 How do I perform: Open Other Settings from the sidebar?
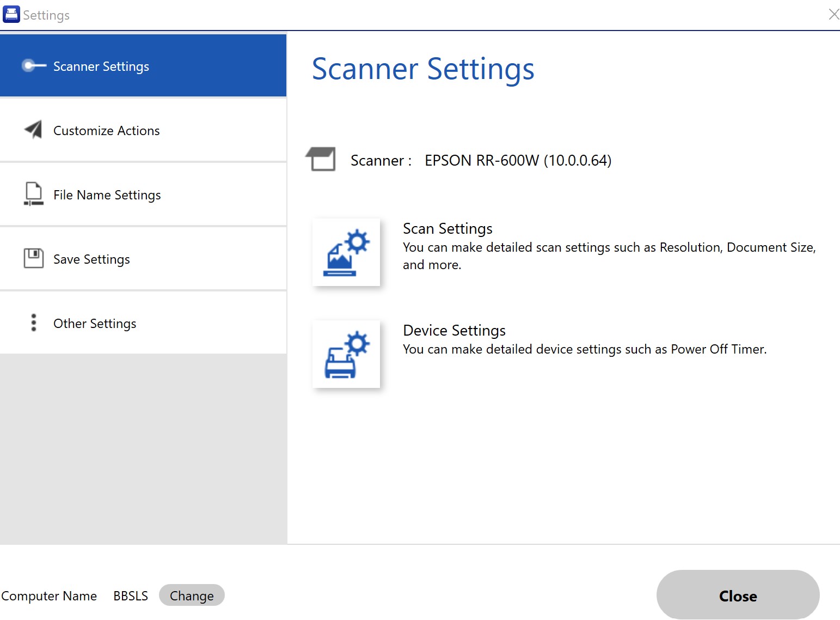pyautogui.click(x=95, y=324)
